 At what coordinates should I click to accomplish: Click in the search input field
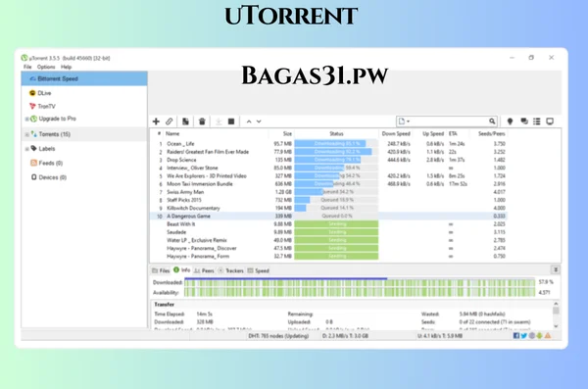click(x=449, y=122)
